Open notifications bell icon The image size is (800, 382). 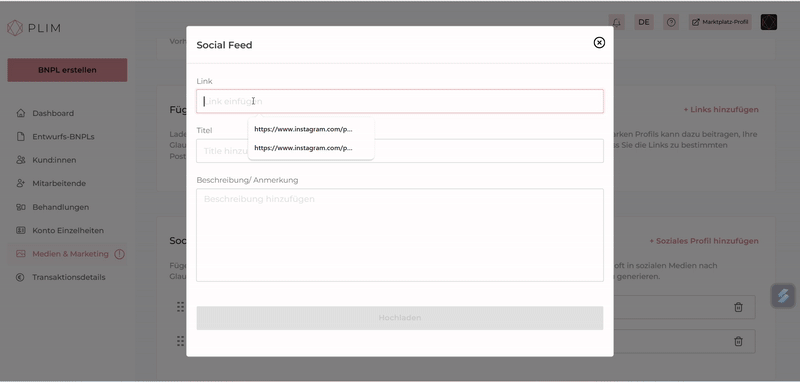[617, 22]
